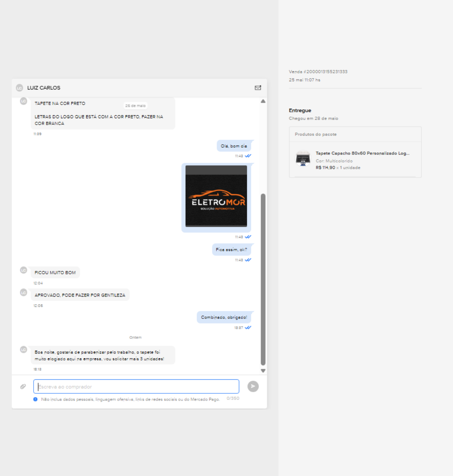
Task: Click 'Chegou em 28 de maio' text
Action: (313, 118)
